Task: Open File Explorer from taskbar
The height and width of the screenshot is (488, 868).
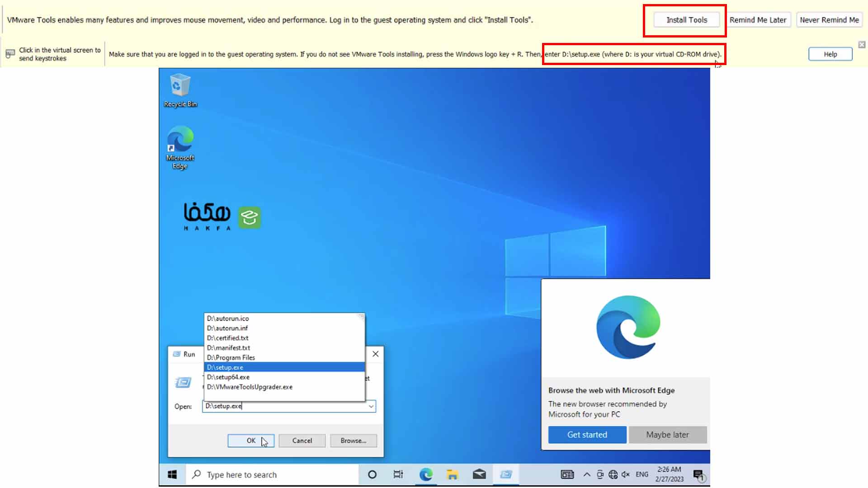Action: pyautogui.click(x=453, y=474)
